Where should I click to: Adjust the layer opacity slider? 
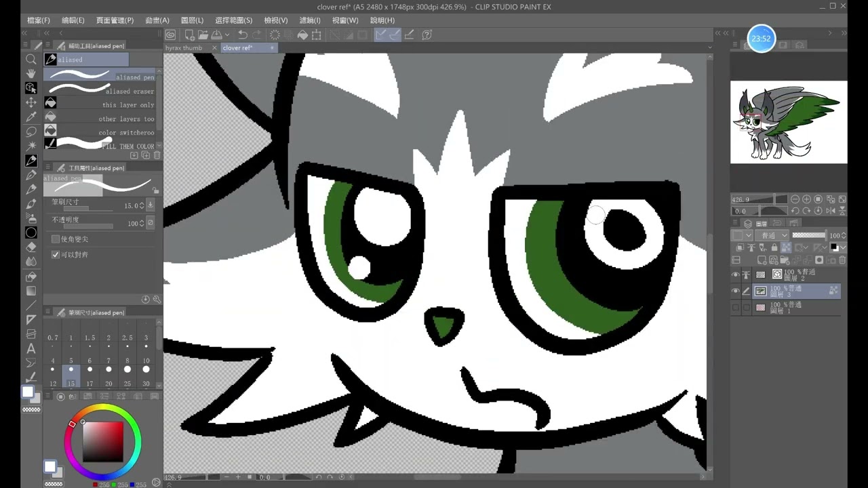809,235
